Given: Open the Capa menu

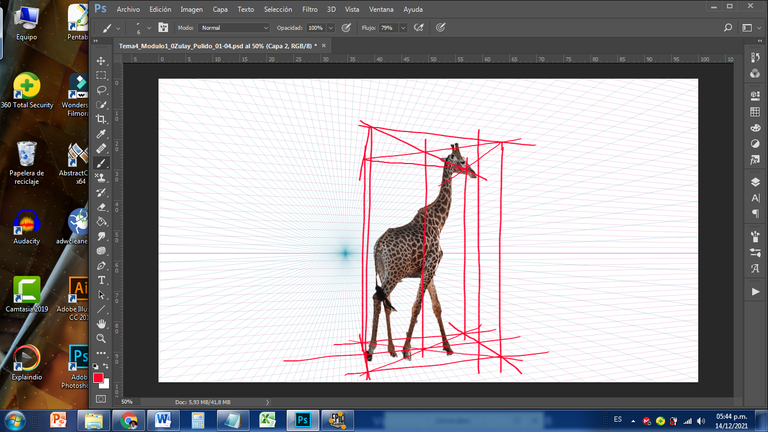Looking at the screenshot, I should coord(220,9).
